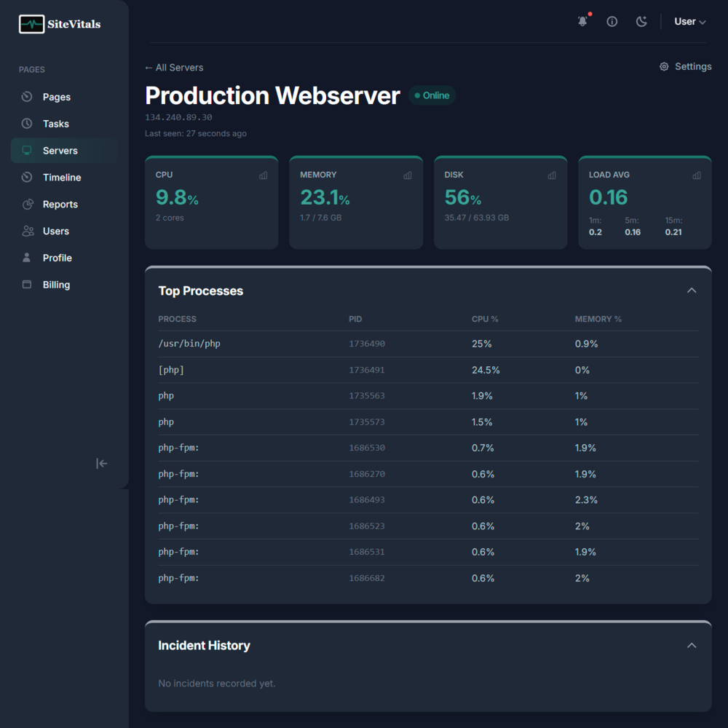Click the Billing card icon

click(x=27, y=284)
